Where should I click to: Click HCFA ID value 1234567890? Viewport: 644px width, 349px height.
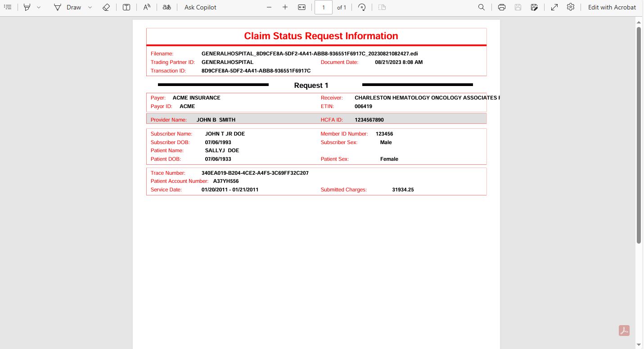(x=369, y=120)
